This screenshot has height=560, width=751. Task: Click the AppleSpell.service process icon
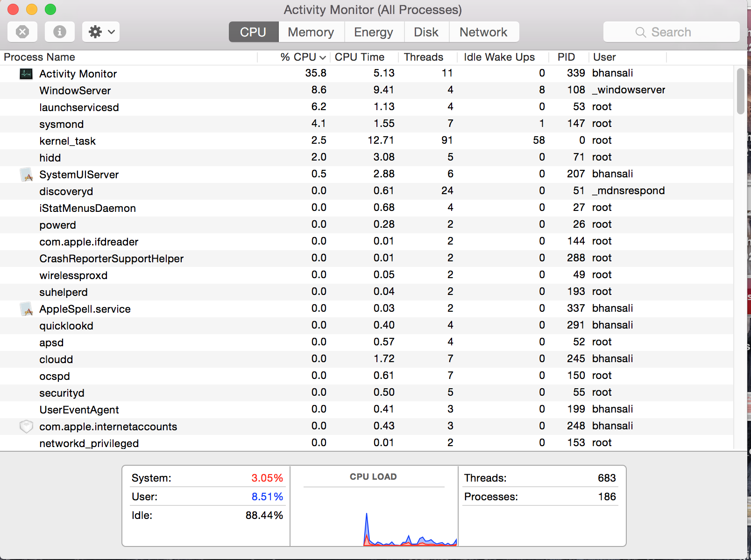26,309
